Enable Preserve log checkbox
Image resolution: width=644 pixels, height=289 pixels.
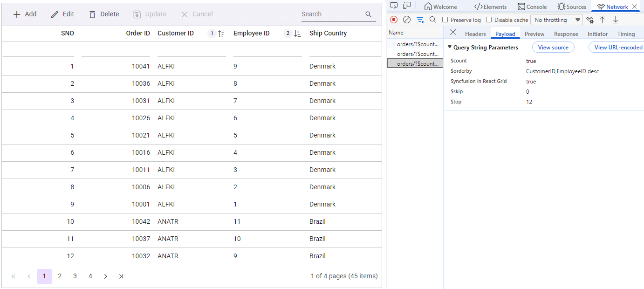[x=445, y=20]
